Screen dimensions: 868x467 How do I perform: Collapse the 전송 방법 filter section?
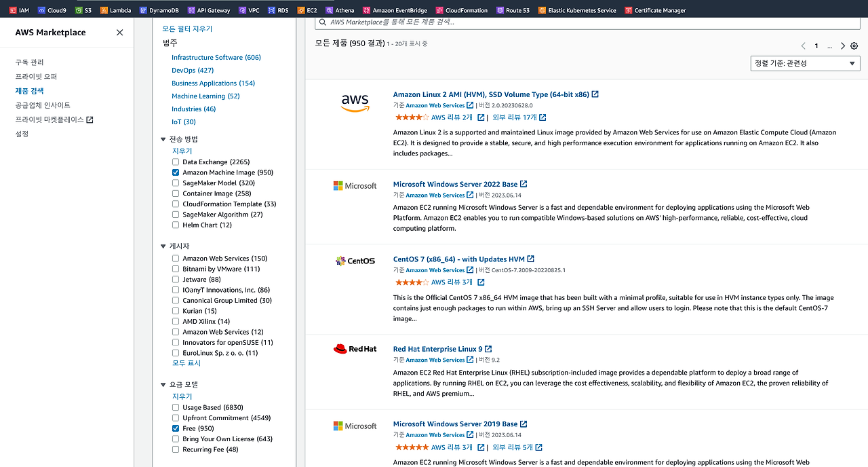[x=163, y=139]
